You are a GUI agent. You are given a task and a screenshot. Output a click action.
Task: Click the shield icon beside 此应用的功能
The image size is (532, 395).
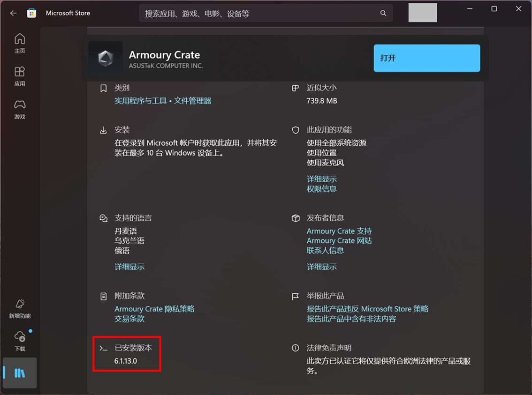[296, 130]
